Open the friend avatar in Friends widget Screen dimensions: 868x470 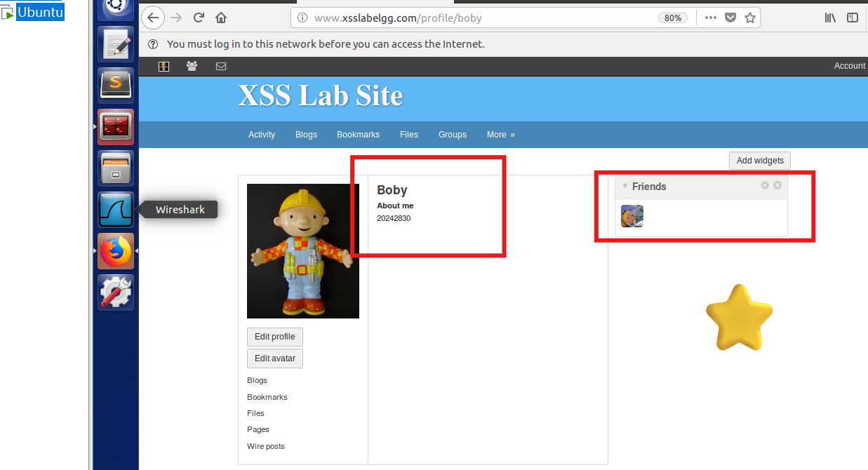click(632, 216)
